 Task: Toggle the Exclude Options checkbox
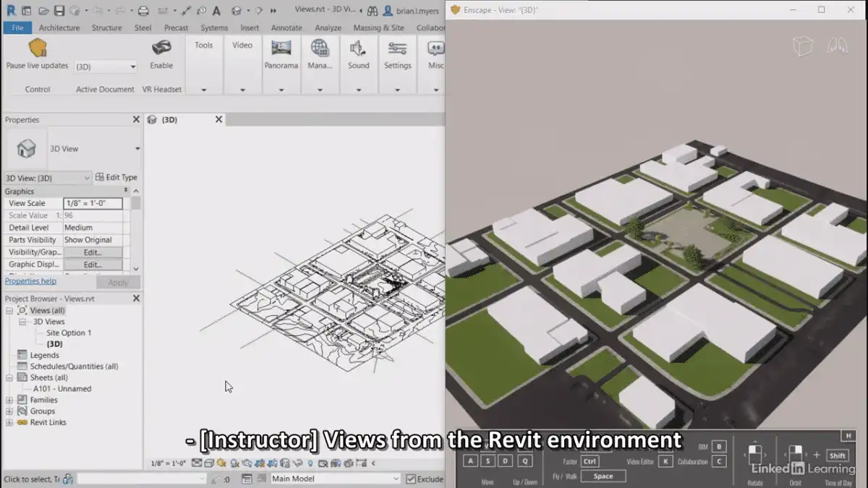point(411,479)
